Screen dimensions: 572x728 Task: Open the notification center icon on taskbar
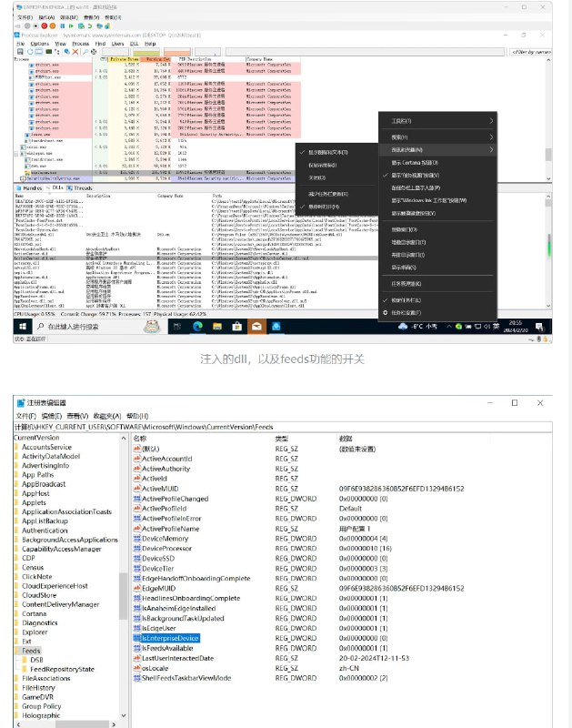(x=538, y=327)
